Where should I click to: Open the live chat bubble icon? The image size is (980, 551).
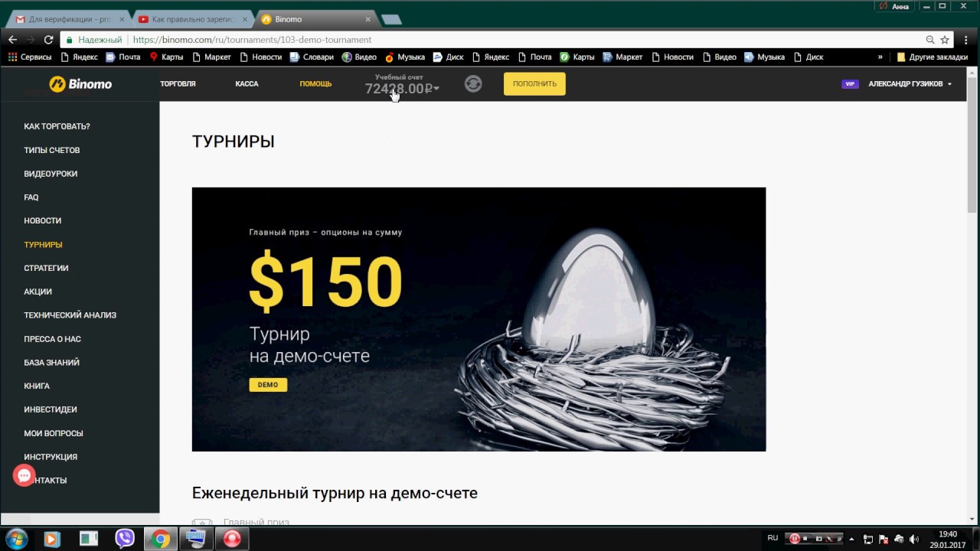24,475
